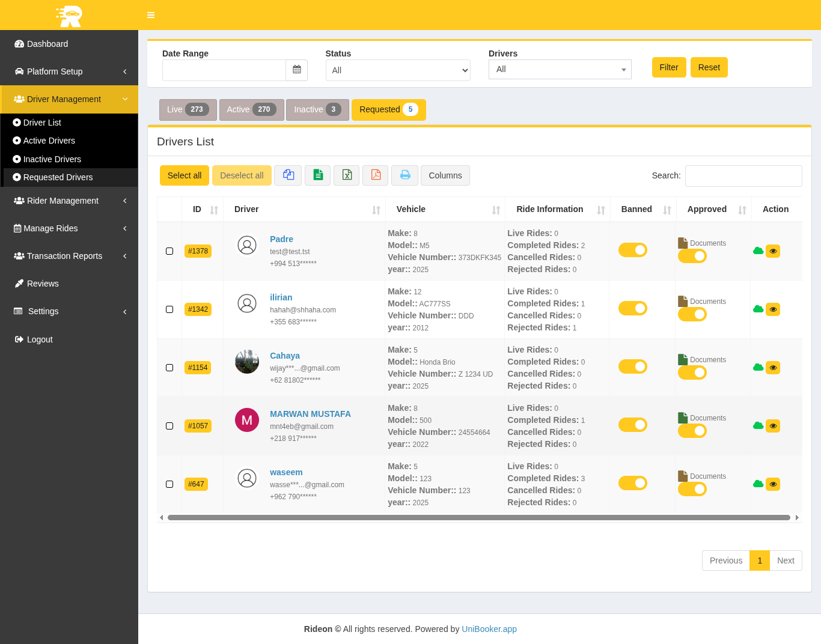Open the Status dropdown

pos(398,70)
